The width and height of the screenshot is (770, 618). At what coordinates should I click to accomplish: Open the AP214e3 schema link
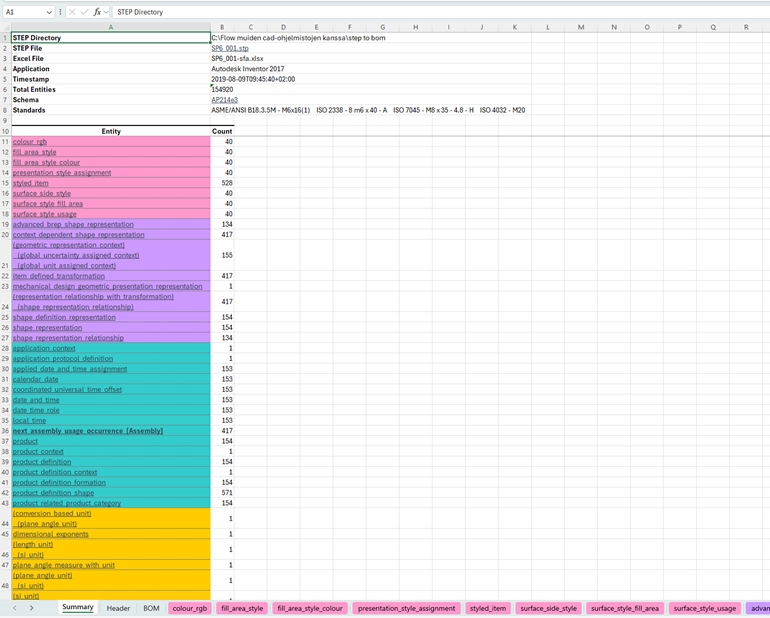pyautogui.click(x=224, y=100)
